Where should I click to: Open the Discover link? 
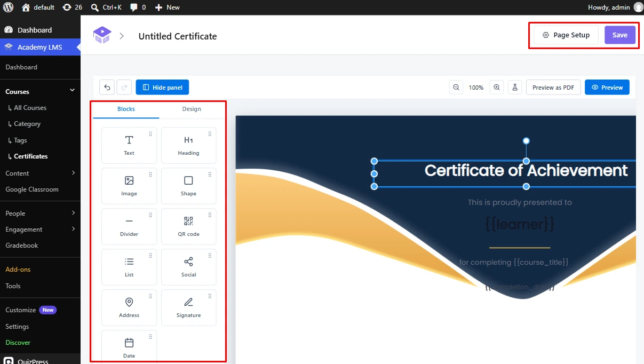point(18,343)
